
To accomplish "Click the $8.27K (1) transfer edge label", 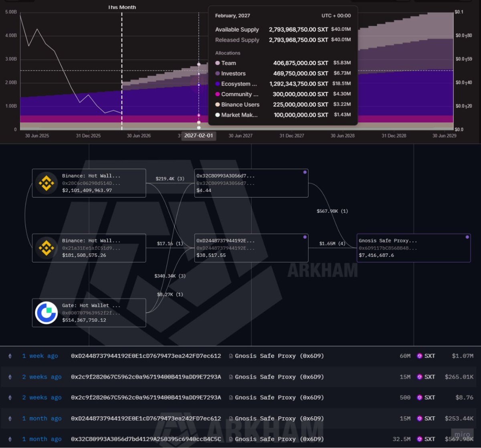I will [170, 294].
